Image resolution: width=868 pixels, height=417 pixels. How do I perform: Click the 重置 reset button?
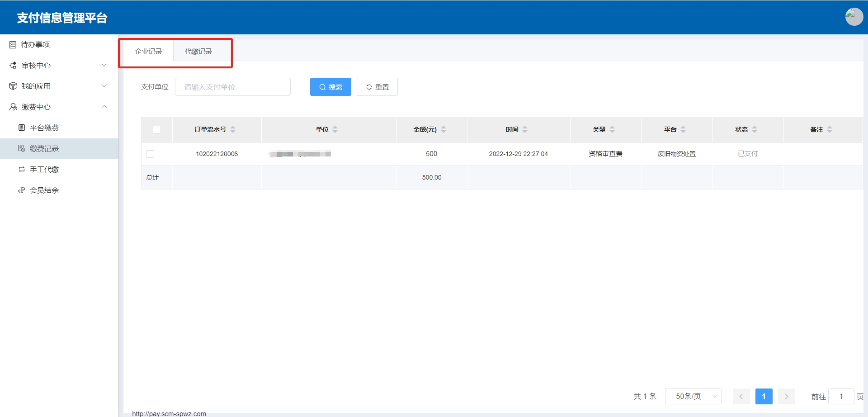coord(377,87)
